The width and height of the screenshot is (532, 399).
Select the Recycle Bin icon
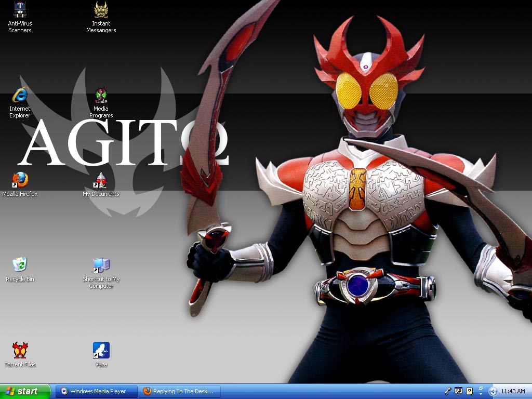(20, 270)
